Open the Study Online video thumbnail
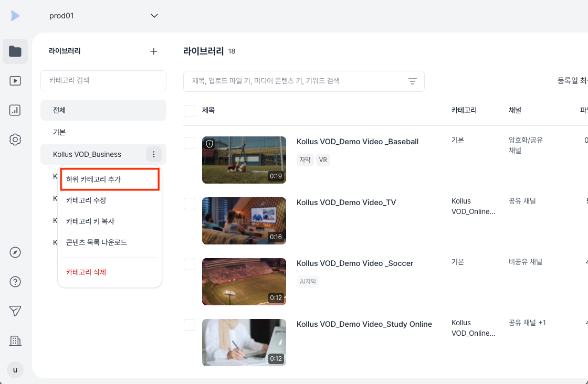588x384 pixels. tap(244, 343)
